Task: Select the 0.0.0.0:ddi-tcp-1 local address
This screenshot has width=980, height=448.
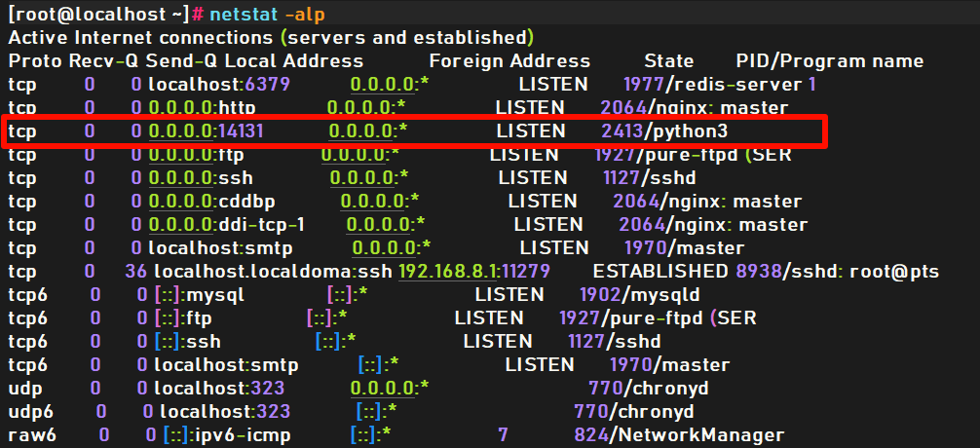Action: point(226,225)
